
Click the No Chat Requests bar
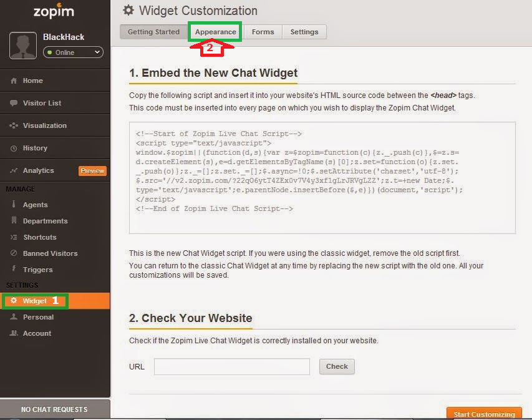click(x=55, y=409)
